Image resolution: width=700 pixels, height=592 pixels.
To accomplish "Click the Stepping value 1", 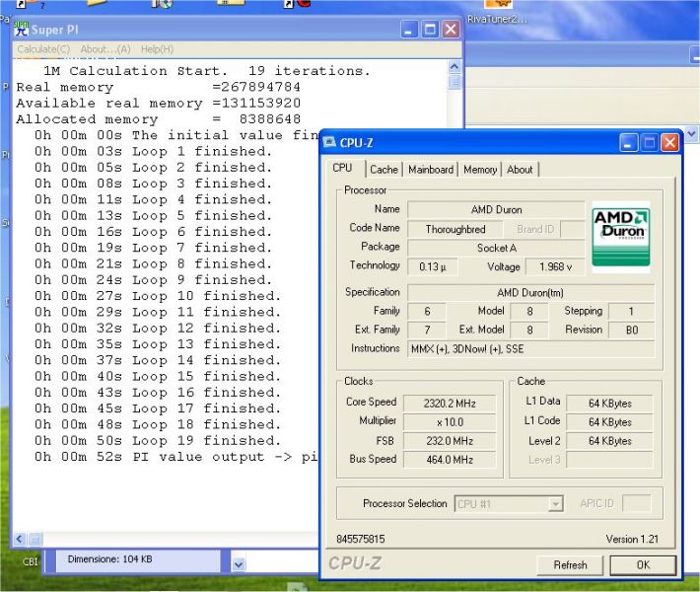I will [x=632, y=312].
